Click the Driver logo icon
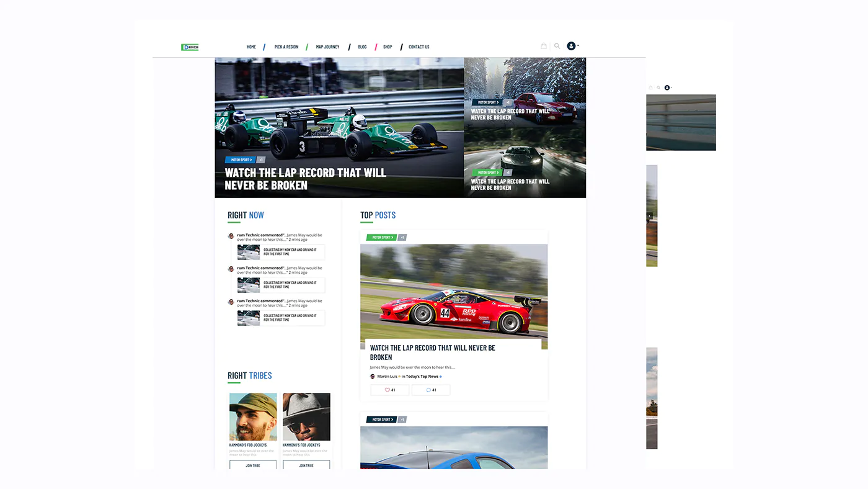The width and height of the screenshot is (868, 489). (189, 45)
